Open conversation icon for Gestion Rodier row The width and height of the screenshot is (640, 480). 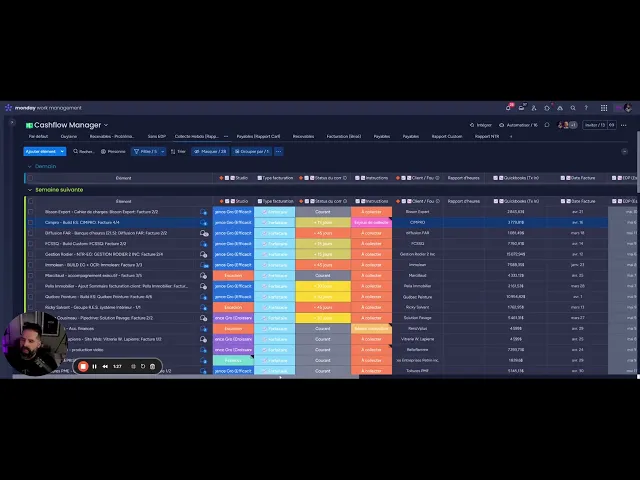pos(203,254)
